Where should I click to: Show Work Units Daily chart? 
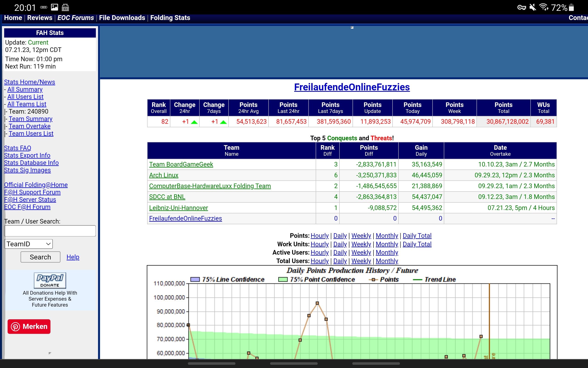[x=340, y=244]
